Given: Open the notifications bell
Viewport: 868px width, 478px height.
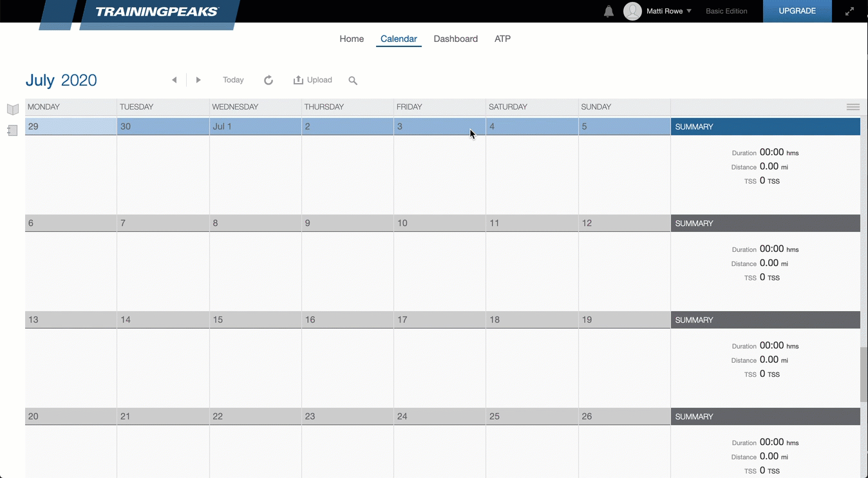Looking at the screenshot, I should [609, 11].
